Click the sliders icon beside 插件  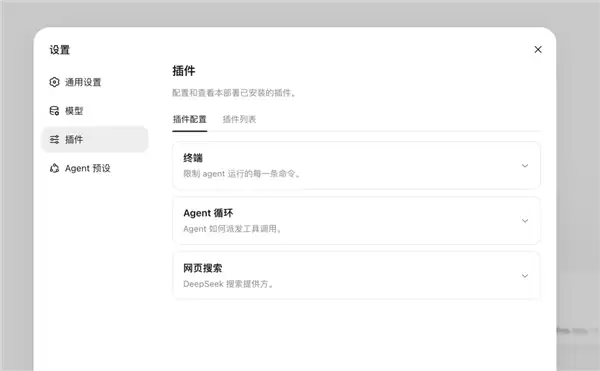pyautogui.click(x=54, y=139)
